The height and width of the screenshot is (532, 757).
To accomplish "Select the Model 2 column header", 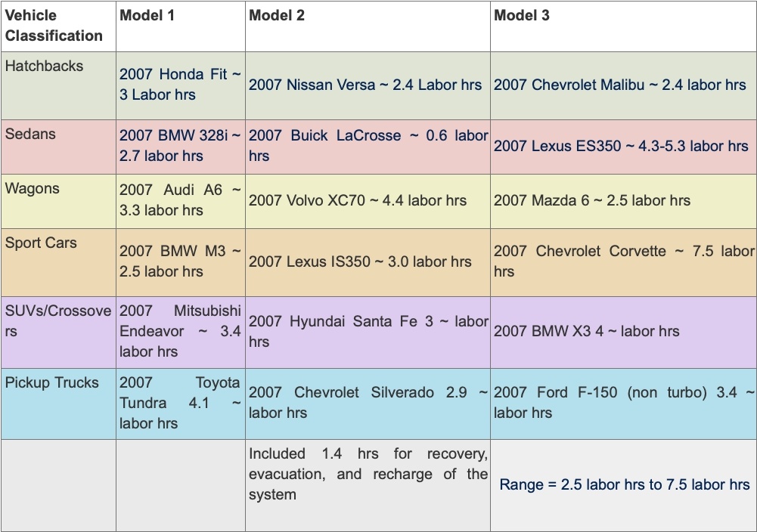I will [368, 26].
